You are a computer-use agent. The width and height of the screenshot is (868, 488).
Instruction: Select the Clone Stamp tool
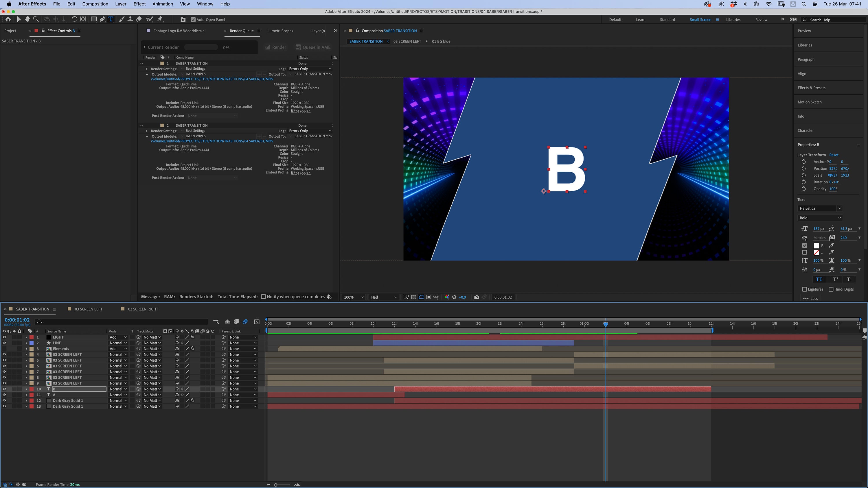[x=130, y=19]
